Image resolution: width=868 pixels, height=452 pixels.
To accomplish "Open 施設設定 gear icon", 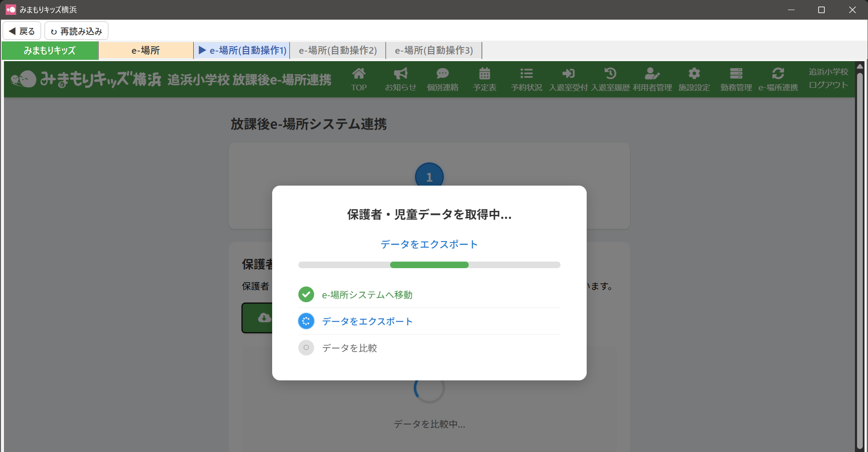I will (x=694, y=74).
